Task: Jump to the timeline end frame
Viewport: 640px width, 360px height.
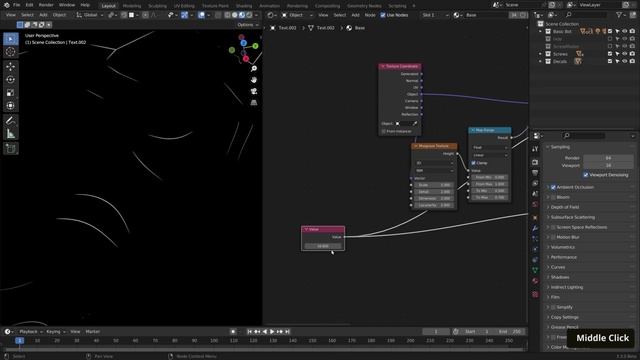Action: (x=287, y=332)
